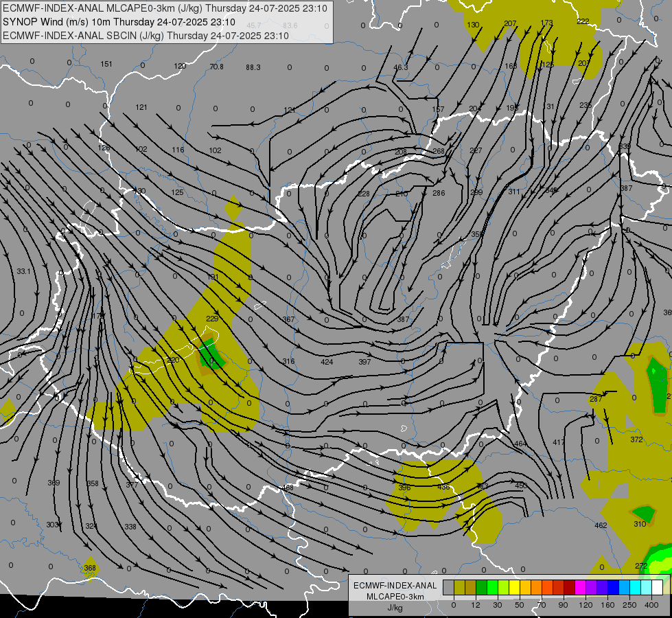Click the map value 396
The height and width of the screenshot is (618, 672).
(404, 488)
